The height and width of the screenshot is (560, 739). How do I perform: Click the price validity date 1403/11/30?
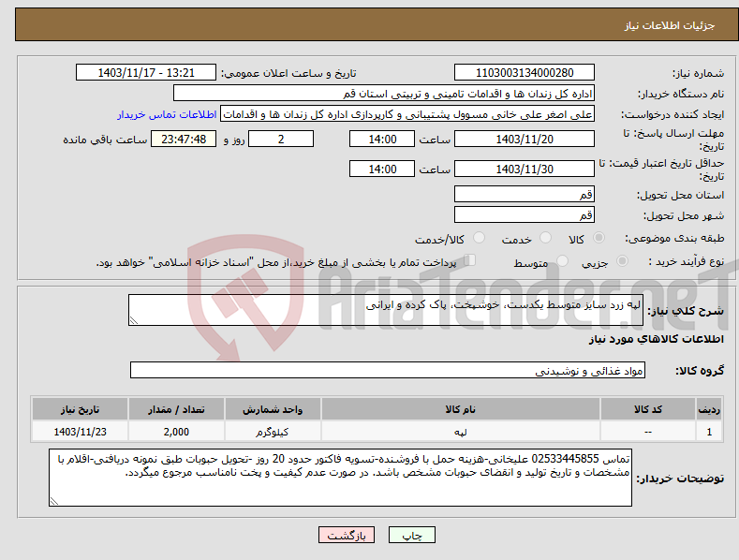(x=525, y=169)
